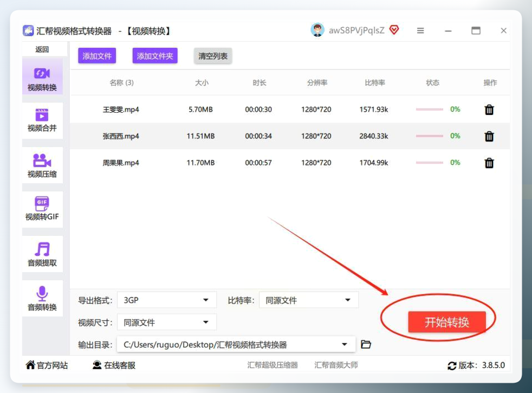532x393 pixels.
Task: Go back using 返回 button
Action: tap(42, 49)
